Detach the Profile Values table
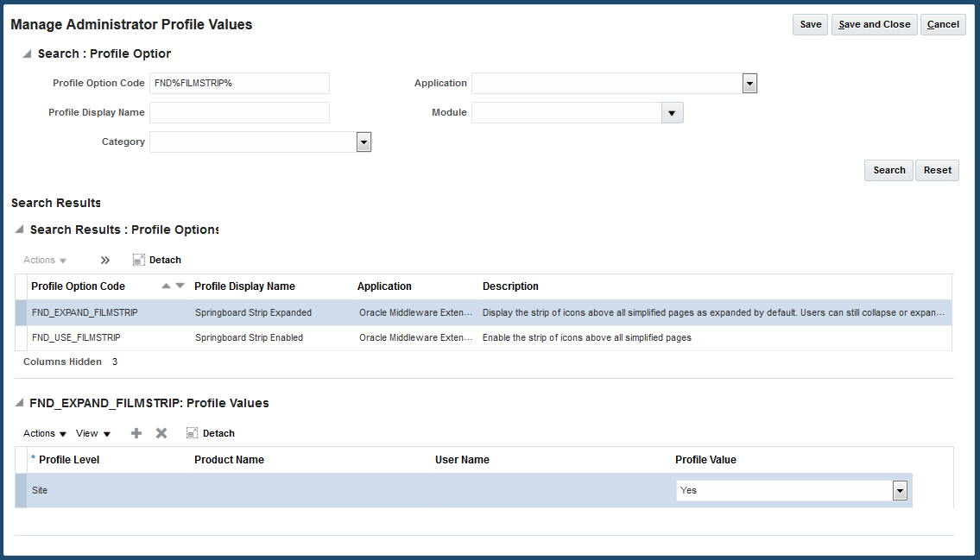 (211, 433)
